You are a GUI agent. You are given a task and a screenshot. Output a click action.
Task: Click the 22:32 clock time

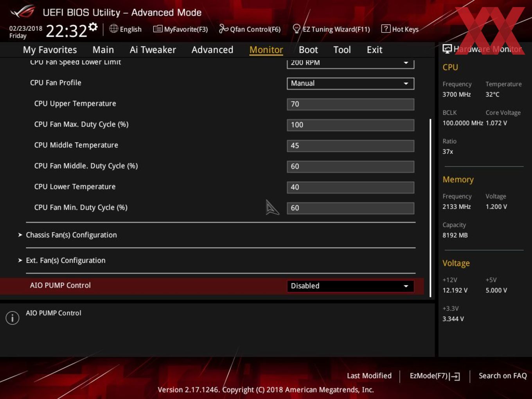click(66, 31)
